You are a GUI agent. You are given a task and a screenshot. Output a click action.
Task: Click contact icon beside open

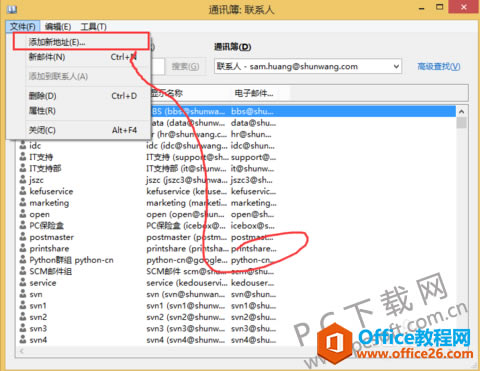point(23,214)
